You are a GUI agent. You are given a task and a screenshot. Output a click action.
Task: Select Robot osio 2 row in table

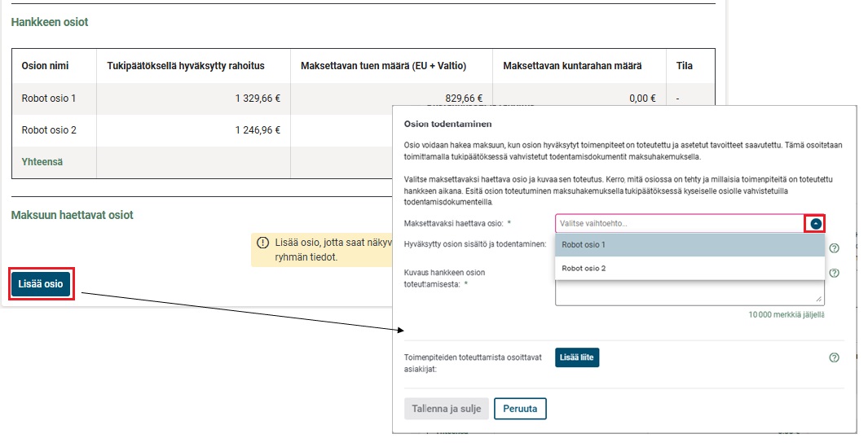click(x=49, y=129)
